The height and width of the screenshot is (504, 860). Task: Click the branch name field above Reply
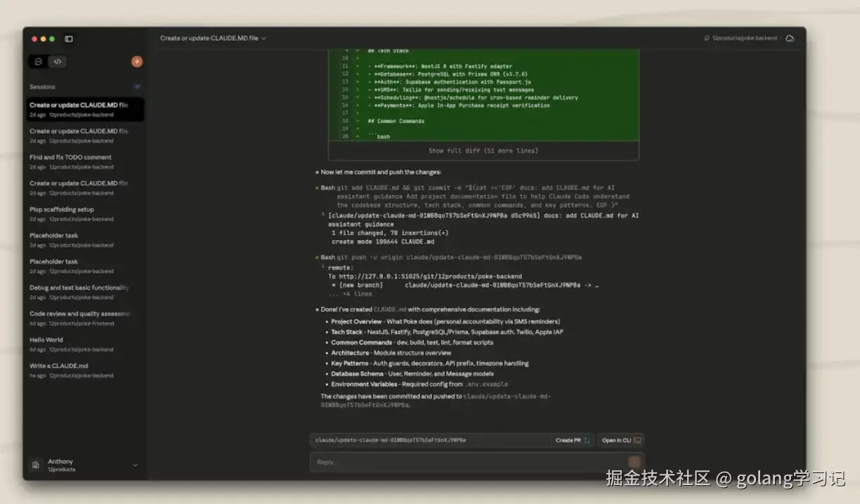tap(430, 440)
